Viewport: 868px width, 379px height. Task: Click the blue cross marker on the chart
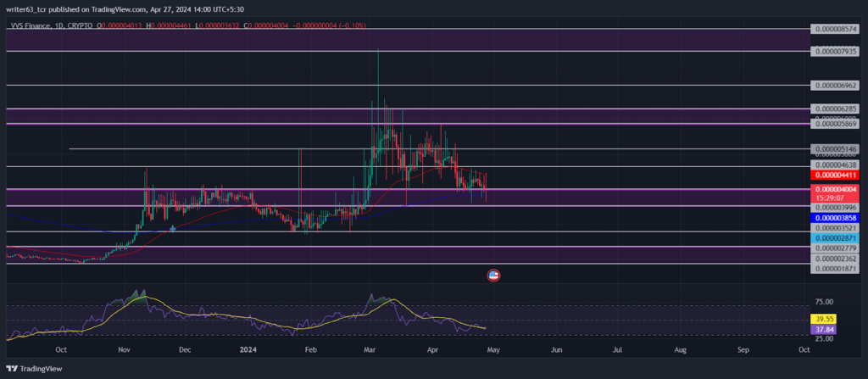tap(173, 228)
